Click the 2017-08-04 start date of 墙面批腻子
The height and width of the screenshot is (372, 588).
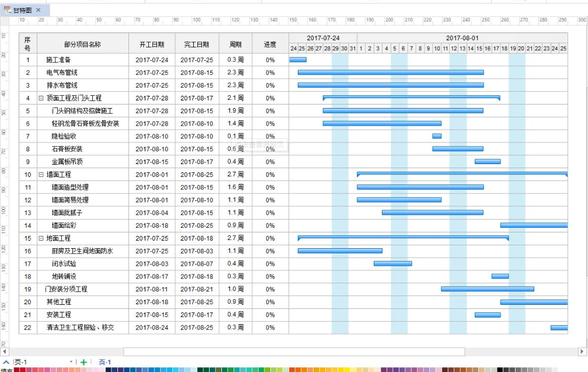click(152, 213)
